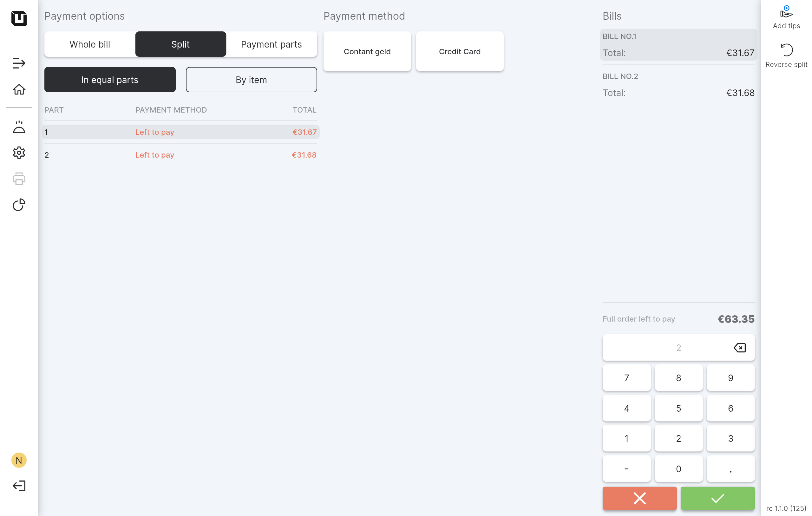Image resolution: width=812 pixels, height=516 pixels.
Task: Select the By item split mode
Action: 251,80
